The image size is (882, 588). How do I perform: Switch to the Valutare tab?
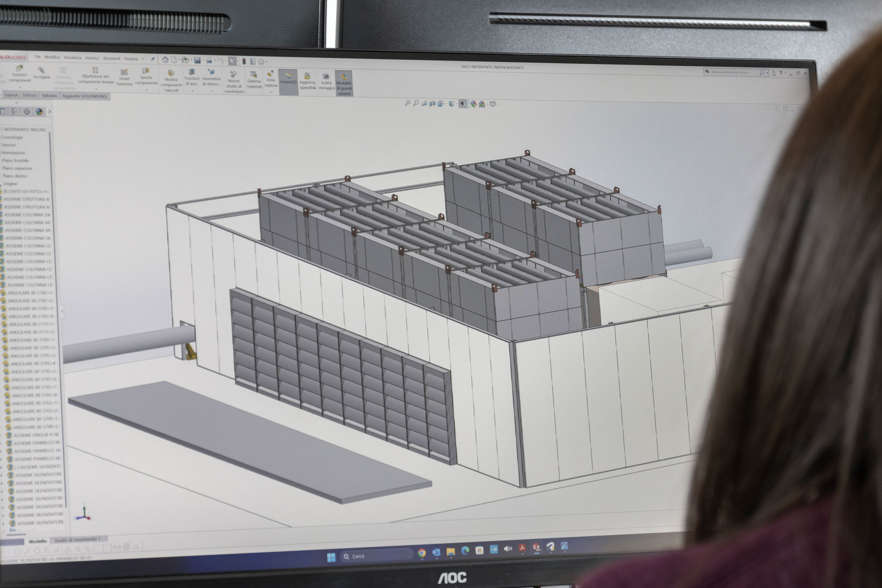[x=49, y=95]
